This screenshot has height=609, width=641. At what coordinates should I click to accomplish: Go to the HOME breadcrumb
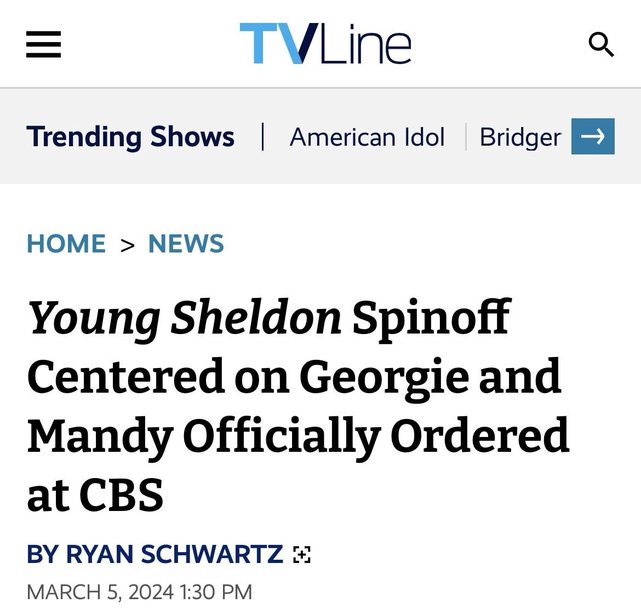pos(66,244)
